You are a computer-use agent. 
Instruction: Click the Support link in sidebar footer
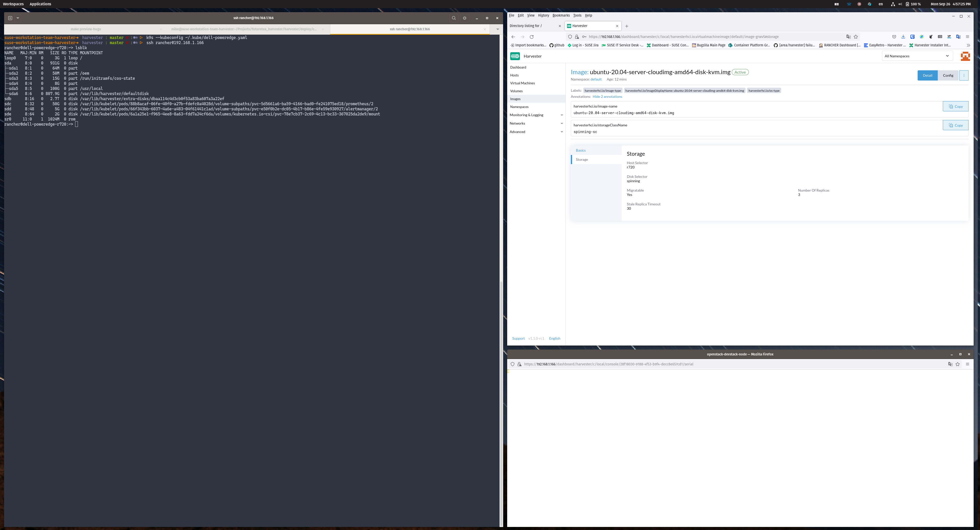click(x=518, y=338)
